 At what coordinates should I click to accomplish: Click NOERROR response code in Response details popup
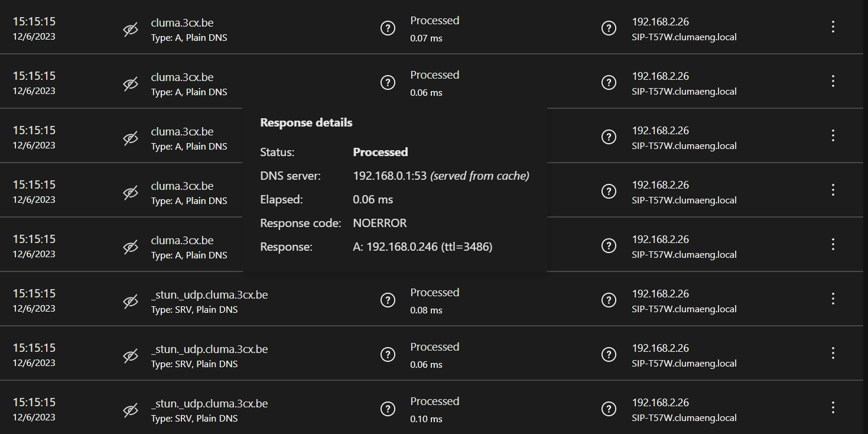(x=380, y=224)
